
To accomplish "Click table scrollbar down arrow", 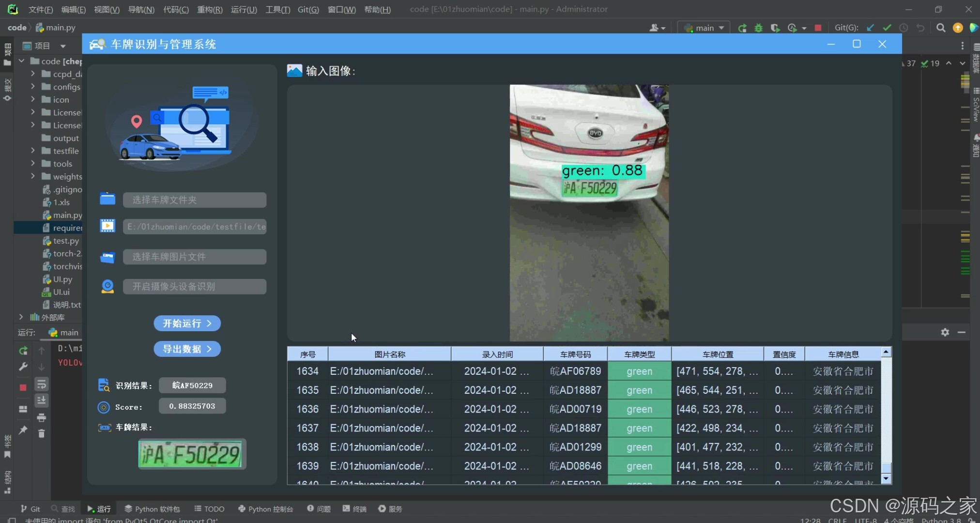I will (886, 478).
